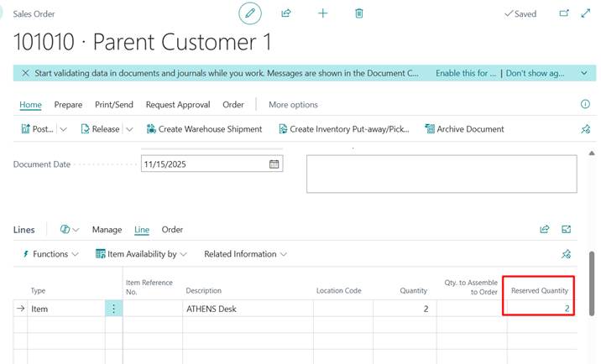Open the Document Date calendar picker
601x364 pixels.
point(274,164)
